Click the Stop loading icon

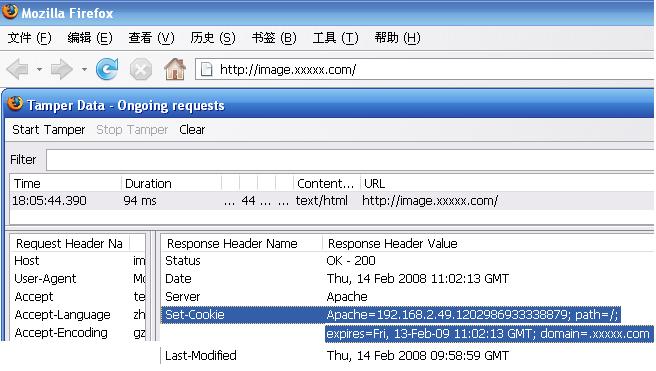(x=141, y=69)
